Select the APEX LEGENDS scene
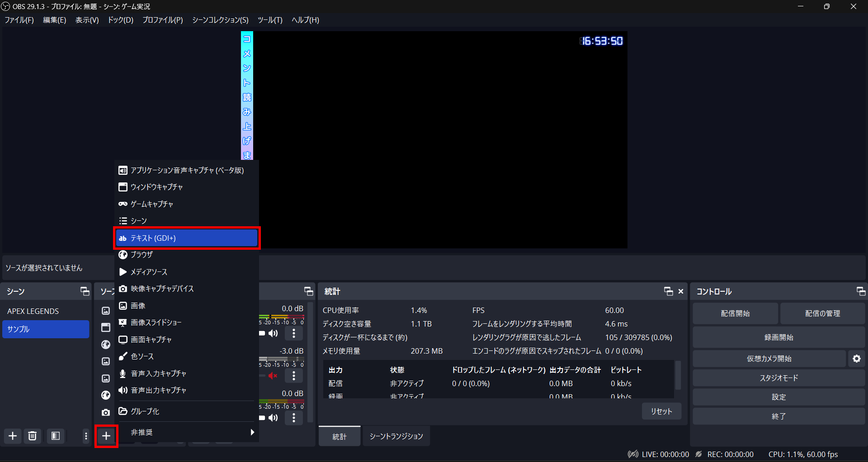Viewport: 868px width, 462px height. (46, 311)
